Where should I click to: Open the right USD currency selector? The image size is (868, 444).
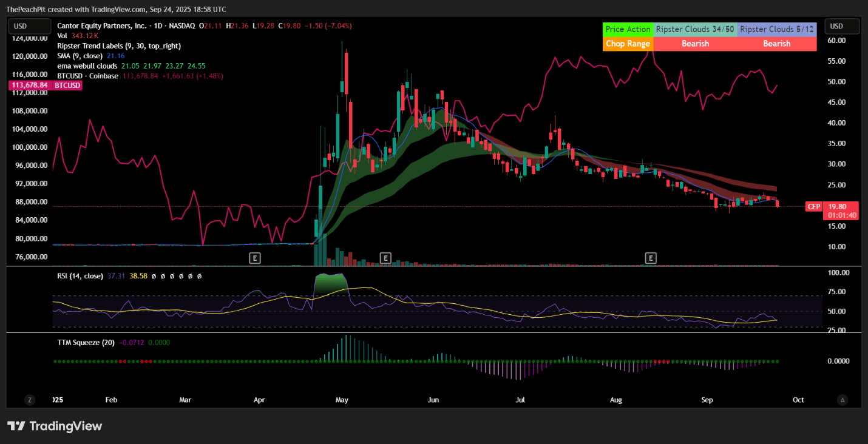pos(842,26)
